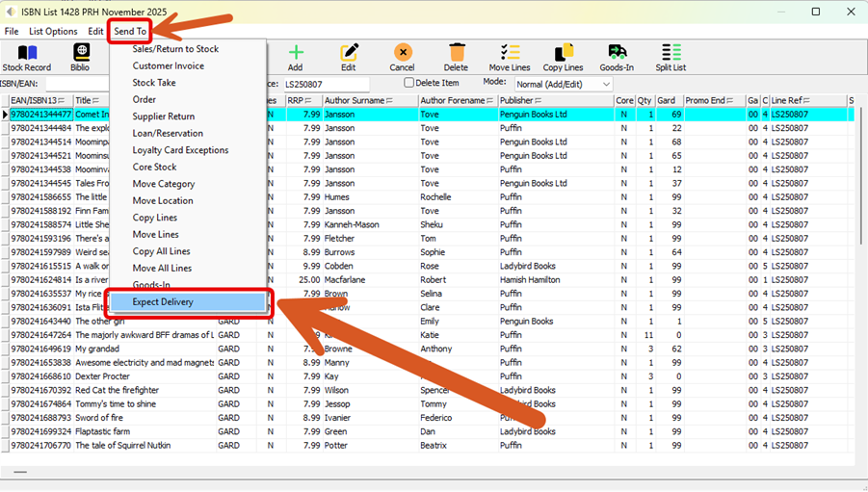Open the Stock Record tool
The height and width of the screenshot is (492, 868).
[x=27, y=58]
